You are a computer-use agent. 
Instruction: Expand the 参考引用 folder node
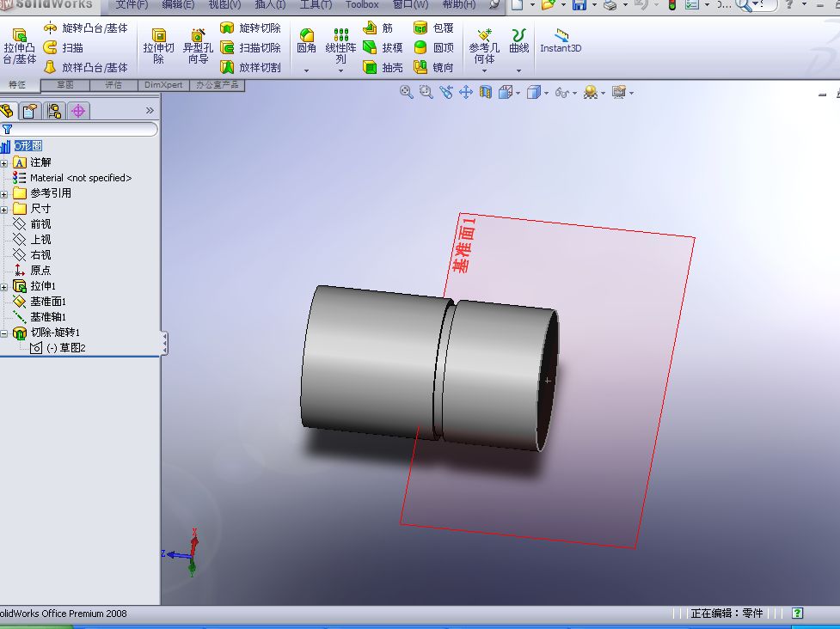(x=3, y=194)
